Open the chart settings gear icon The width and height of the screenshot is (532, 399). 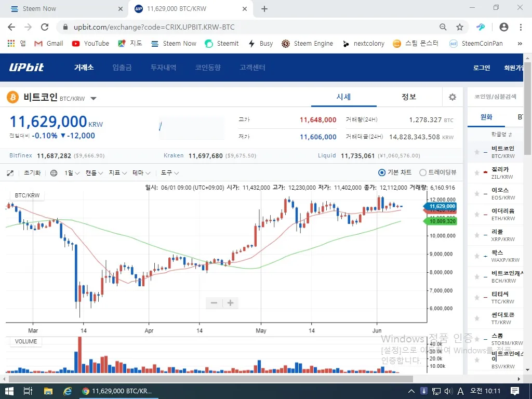453,97
